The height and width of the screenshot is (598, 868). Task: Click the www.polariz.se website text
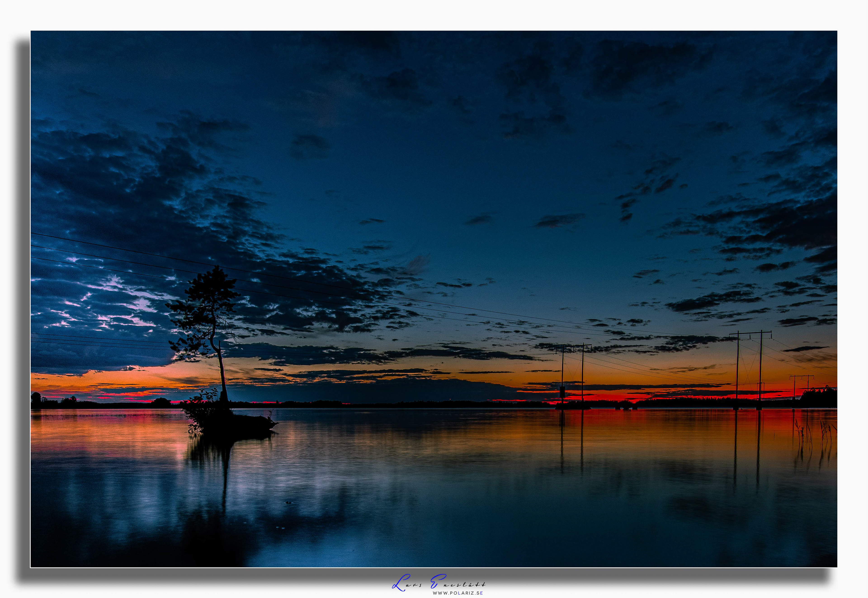tap(458, 593)
